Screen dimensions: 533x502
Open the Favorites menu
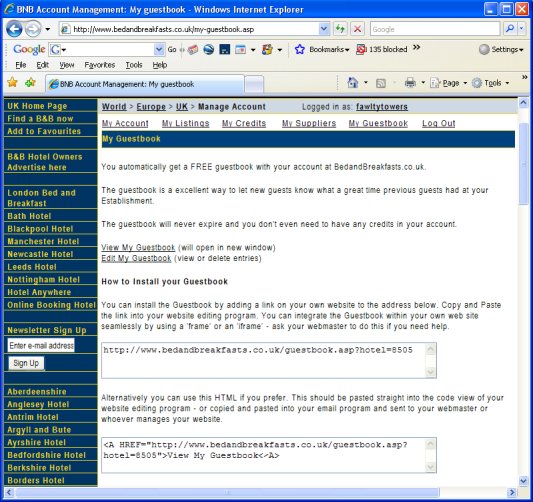[100, 65]
